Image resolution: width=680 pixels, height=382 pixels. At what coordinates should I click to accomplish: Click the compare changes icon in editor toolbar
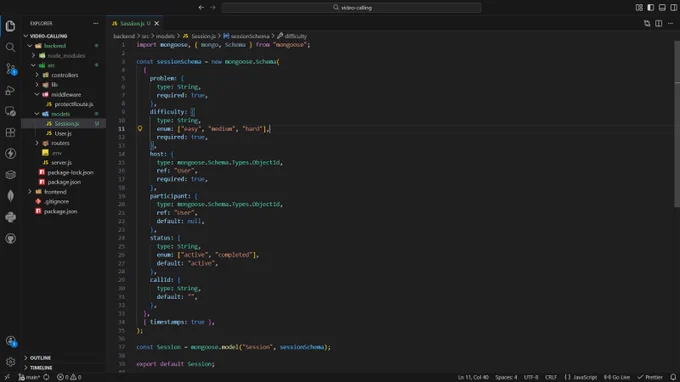click(647, 23)
